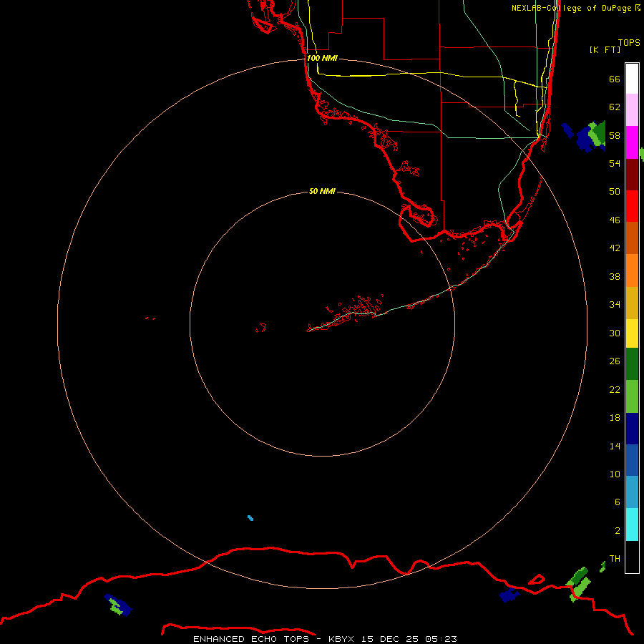Image resolution: width=644 pixels, height=644 pixels.
Task: Click the "18" legend value
Action: point(615,418)
